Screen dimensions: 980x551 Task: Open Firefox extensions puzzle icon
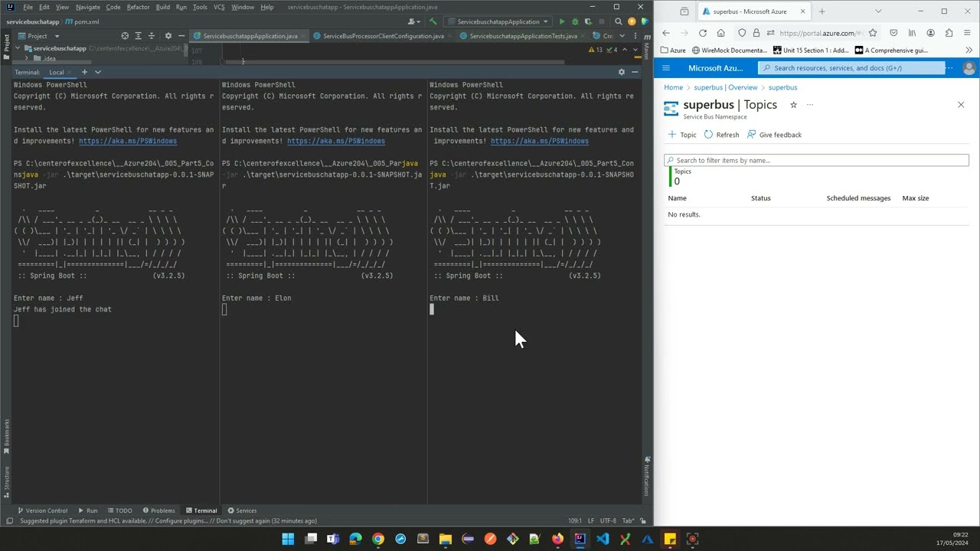coord(949,33)
